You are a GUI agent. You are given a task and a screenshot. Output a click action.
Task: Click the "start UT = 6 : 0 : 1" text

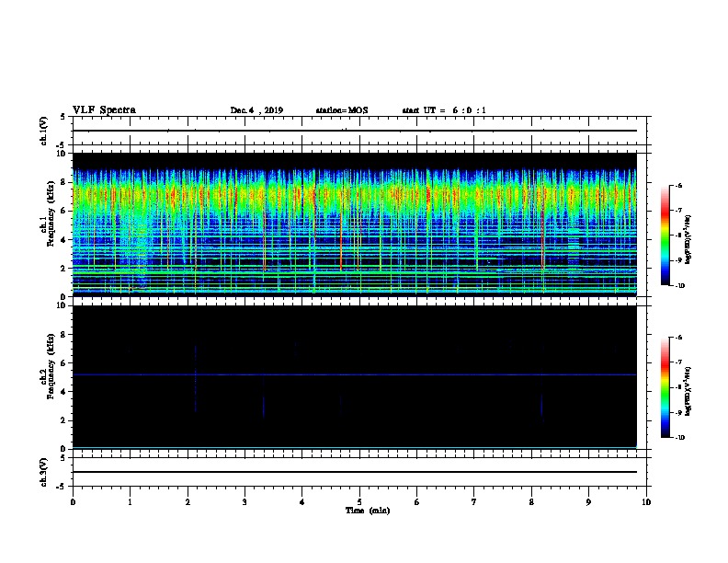(x=444, y=110)
